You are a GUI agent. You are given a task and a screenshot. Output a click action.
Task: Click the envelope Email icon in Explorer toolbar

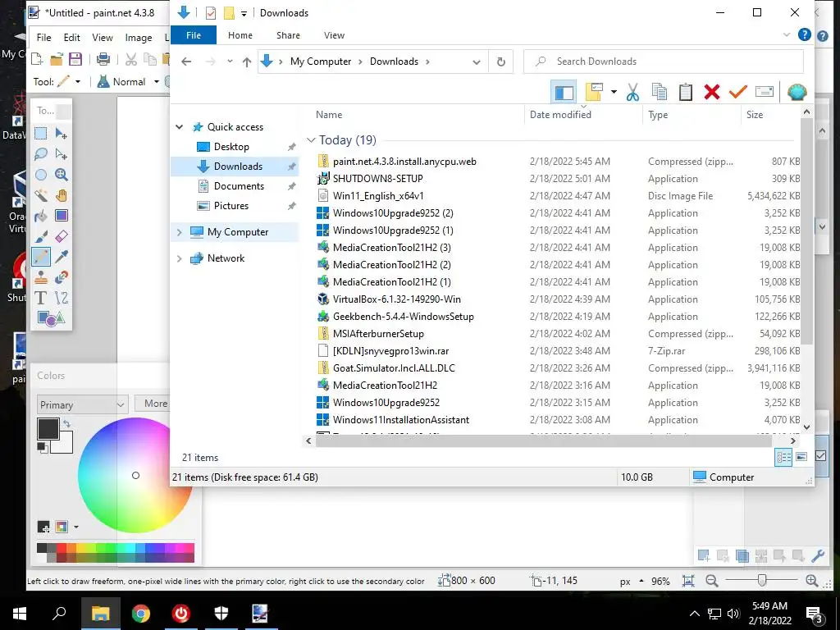point(765,92)
